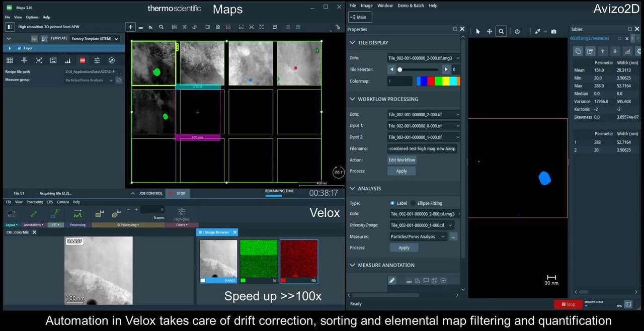Open the Factory Template (STEM) dropdown
This screenshot has height=331, width=644.
click(x=95, y=39)
